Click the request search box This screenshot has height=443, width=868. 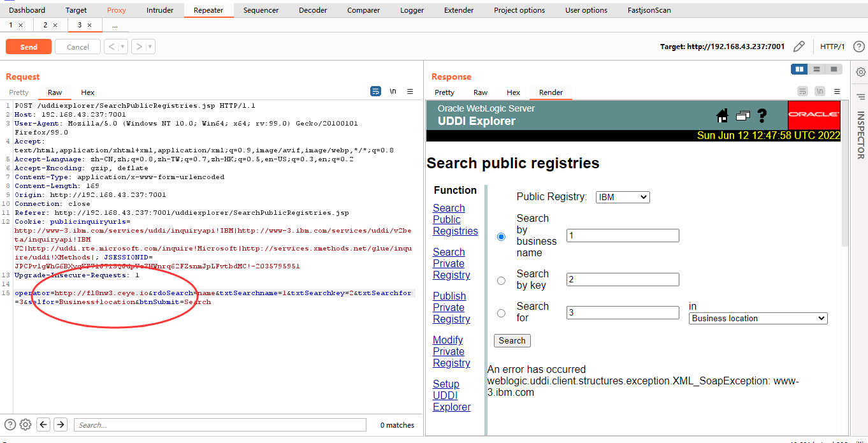click(220, 425)
